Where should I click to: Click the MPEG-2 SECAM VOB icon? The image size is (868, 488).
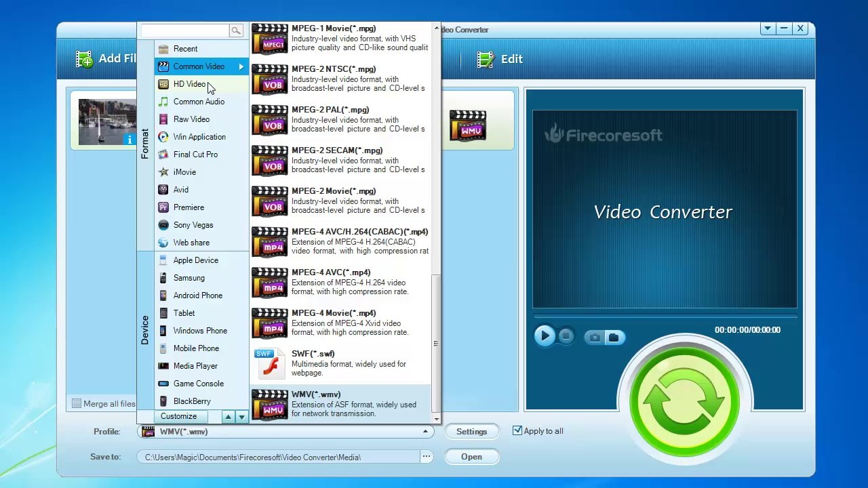(x=270, y=161)
